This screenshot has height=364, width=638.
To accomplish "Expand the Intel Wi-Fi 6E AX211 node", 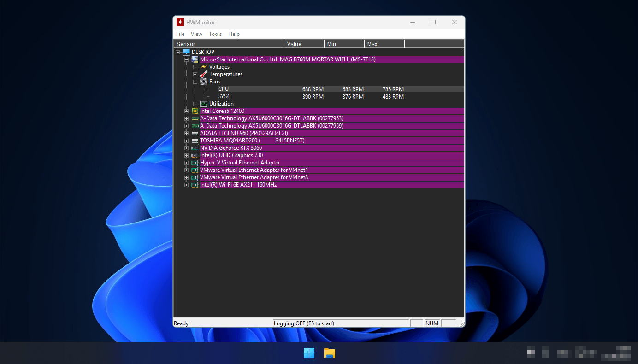I will [x=186, y=185].
